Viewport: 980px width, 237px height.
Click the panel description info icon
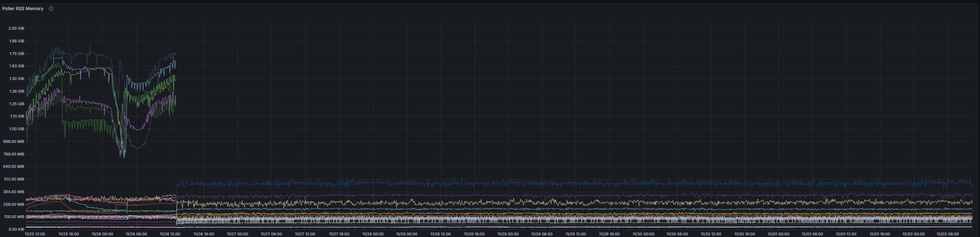(x=51, y=8)
